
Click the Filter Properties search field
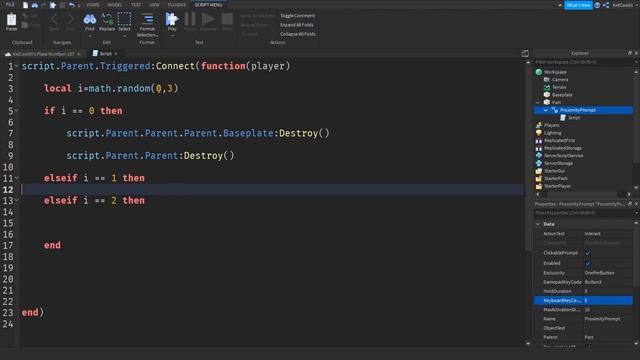[585, 213]
